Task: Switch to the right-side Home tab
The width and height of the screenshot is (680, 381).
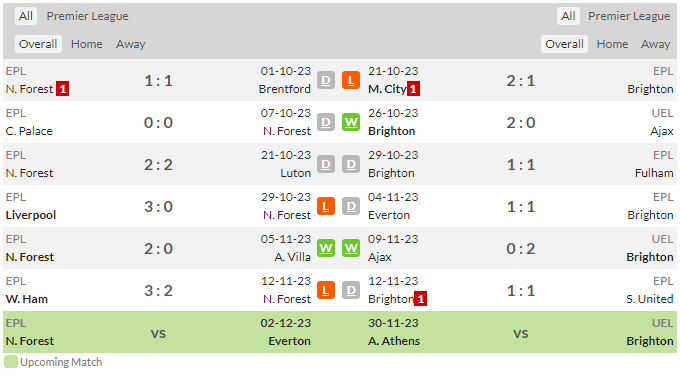Action: pos(612,44)
